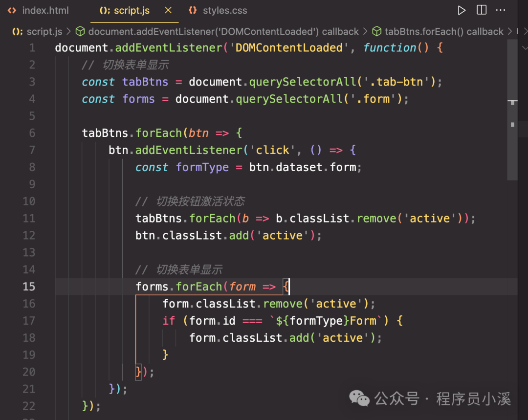The height and width of the screenshot is (420, 528).
Task: Run the code with the play button
Action: (462, 10)
